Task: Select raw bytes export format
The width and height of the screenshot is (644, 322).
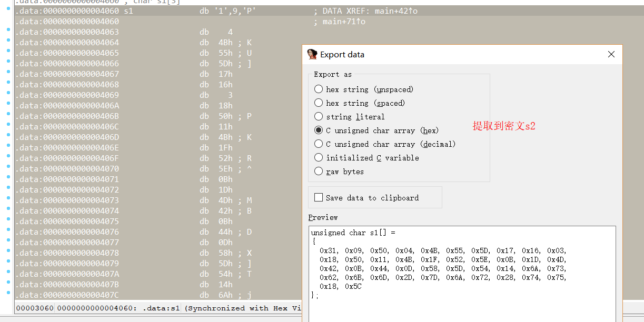Action: coord(319,172)
